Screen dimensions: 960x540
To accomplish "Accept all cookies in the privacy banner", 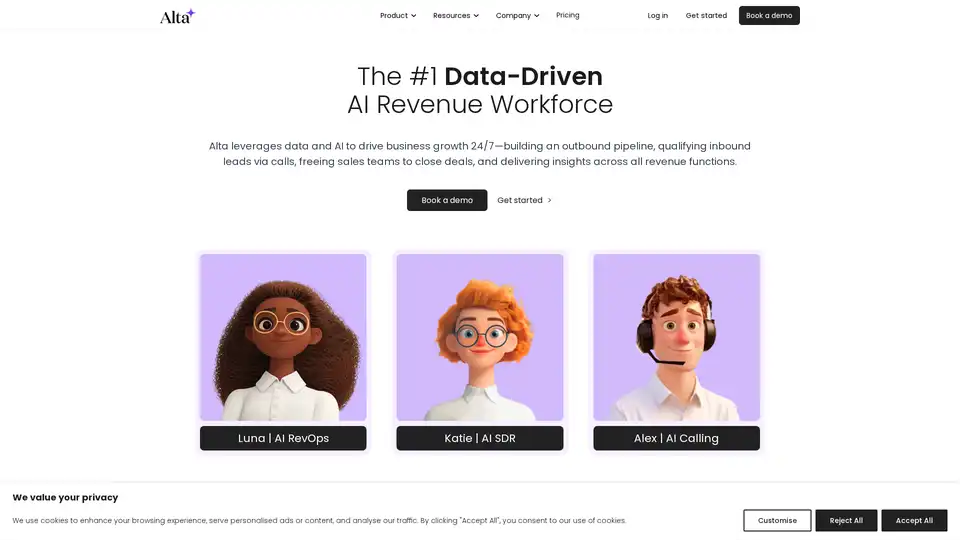I will pos(914,520).
